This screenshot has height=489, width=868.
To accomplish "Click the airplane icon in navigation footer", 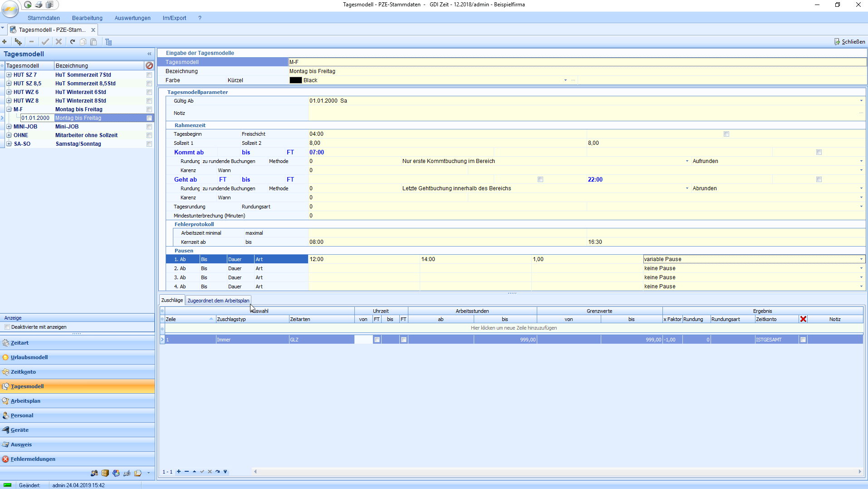I will point(127,473).
